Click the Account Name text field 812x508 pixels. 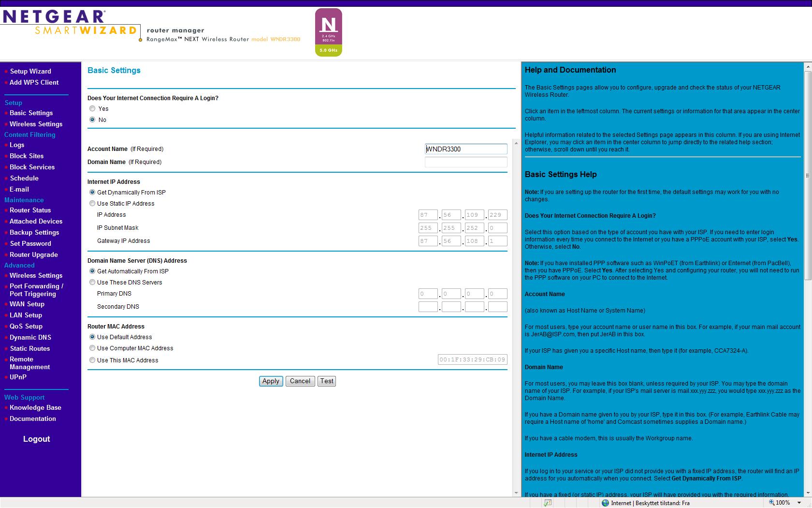point(466,149)
